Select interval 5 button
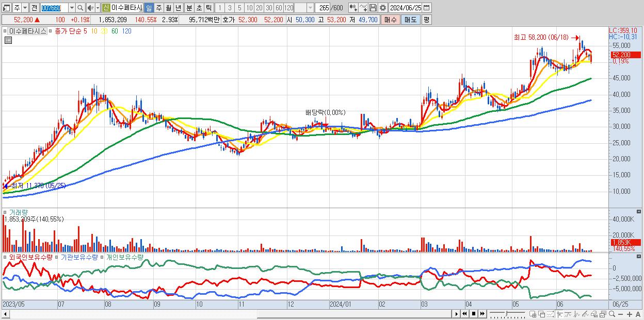Image resolution: width=644 pixels, height=320 pixels. (239, 8)
